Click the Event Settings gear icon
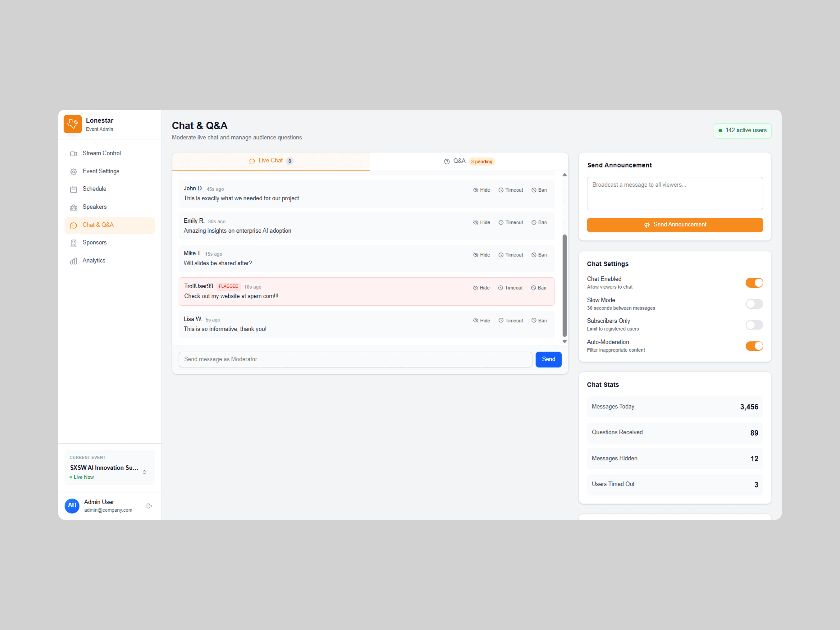This screenshot has height=630, width=840. coord(74,172)
